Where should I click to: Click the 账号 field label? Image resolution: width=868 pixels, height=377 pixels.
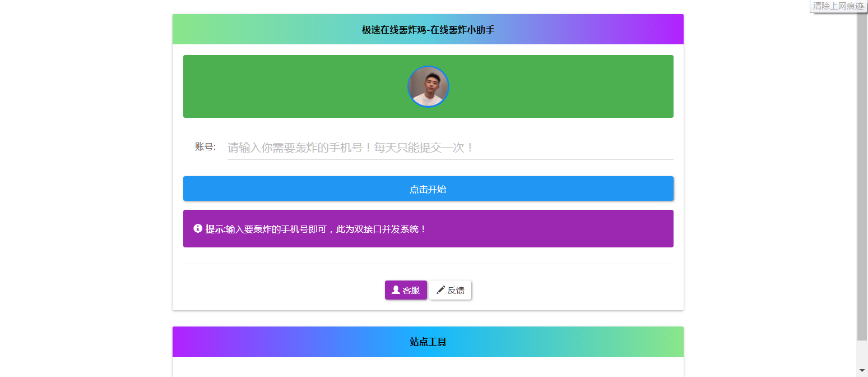(x=205, y=147)
